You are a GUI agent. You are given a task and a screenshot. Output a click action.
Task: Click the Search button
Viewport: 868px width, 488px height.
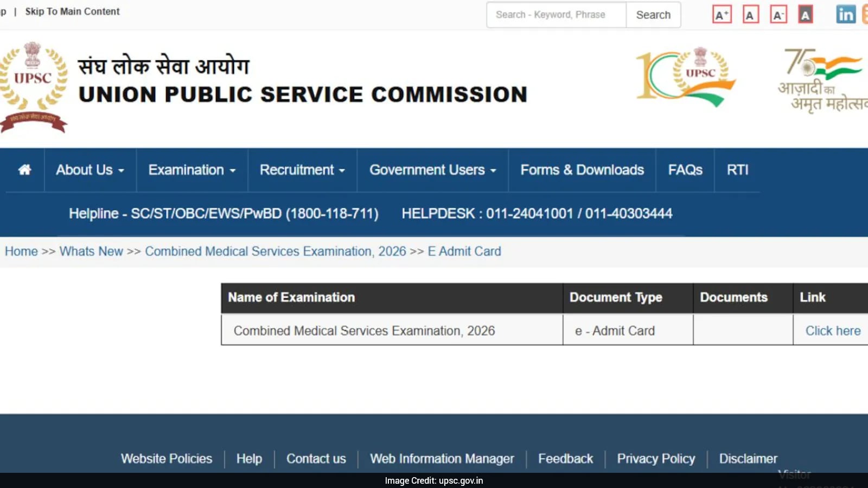(x=653, y=15)
